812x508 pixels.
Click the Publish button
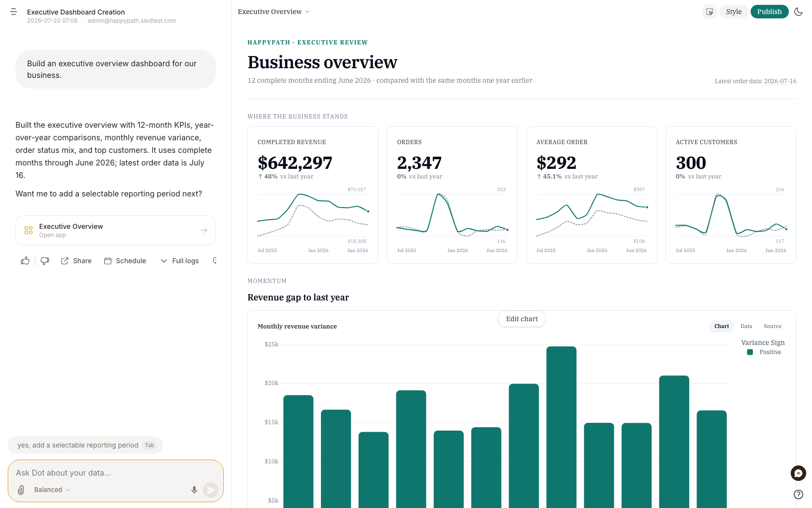click(769, 12)
